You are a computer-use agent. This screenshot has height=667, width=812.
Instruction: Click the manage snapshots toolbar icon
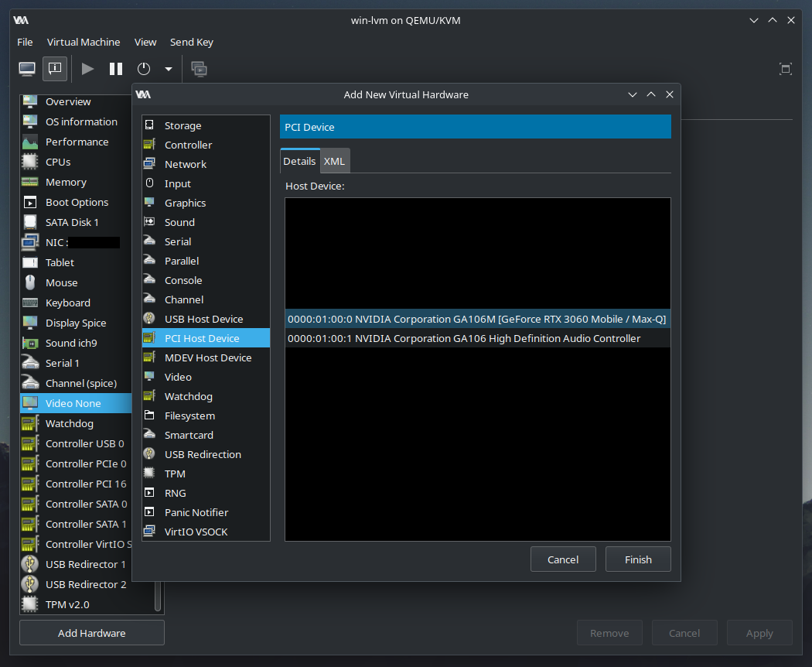200,69
